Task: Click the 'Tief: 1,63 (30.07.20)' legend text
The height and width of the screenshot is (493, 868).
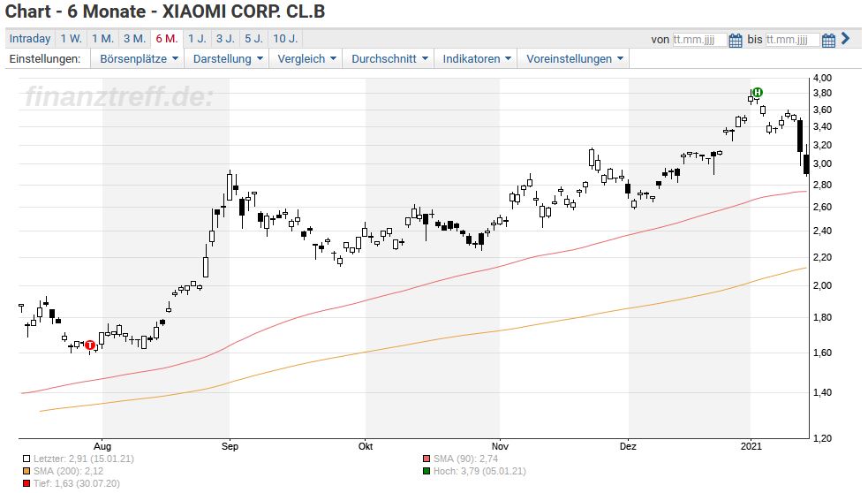Action: coord(77,483)
